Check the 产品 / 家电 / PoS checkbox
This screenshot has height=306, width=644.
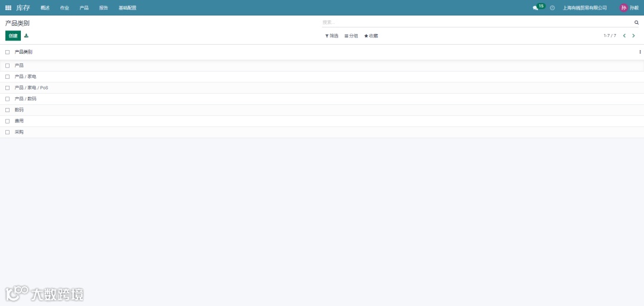coord(7,88)
